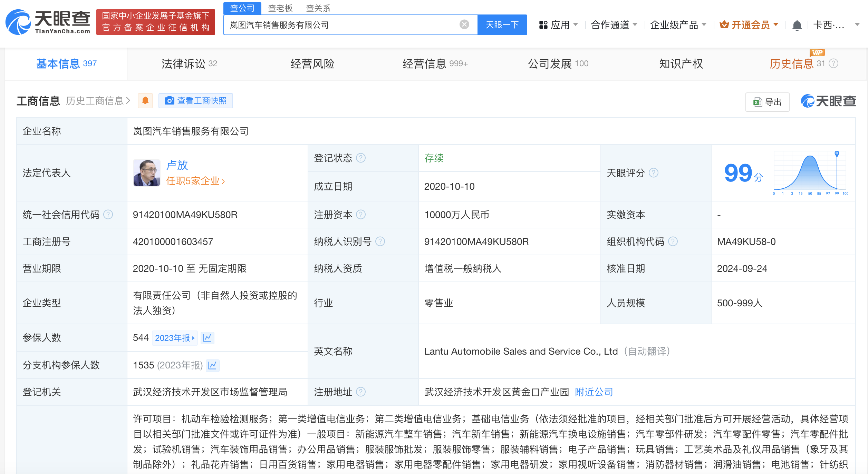Click orange monitoring bell beside 工商信息
This screenshot has width=868, height=474.
(145, 101)
